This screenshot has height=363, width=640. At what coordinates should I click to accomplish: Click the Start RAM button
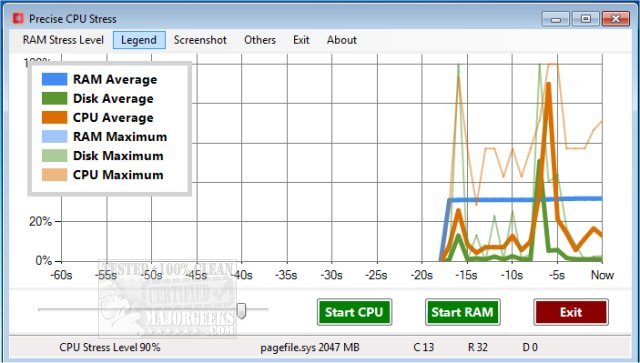pos(462,312)
